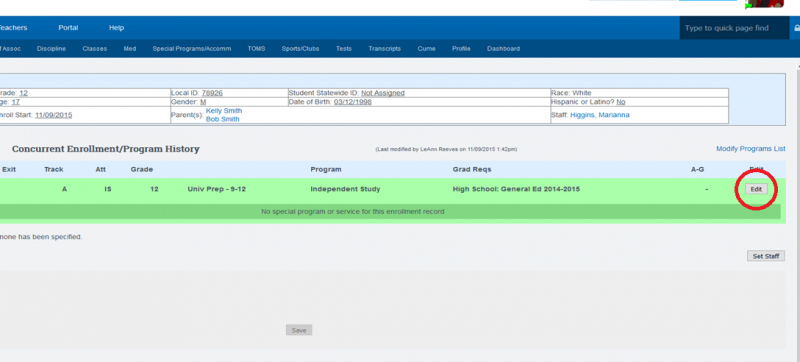
Task: Open parent Bob Smith link
Action: [222, 119]
